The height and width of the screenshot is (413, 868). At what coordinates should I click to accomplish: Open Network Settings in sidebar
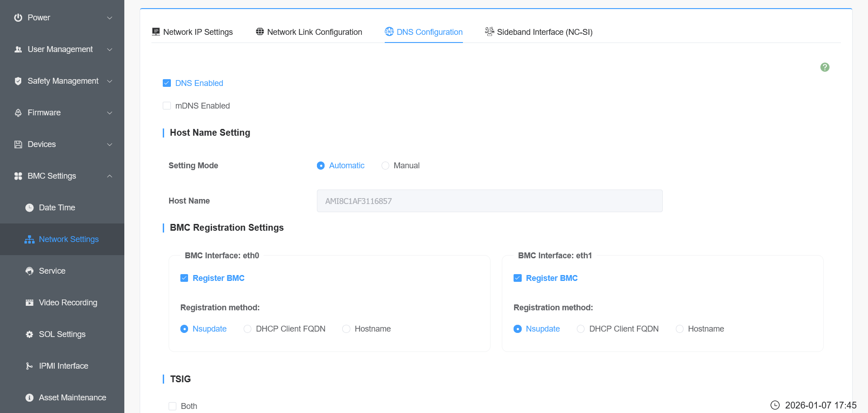(68, 239)
